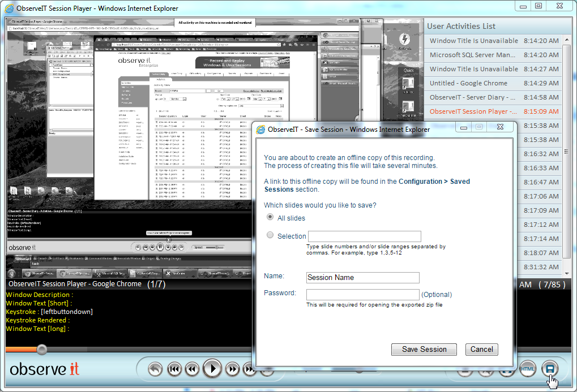Play the recorded session
Viewport: 577px width, 392px height.
pos(212,368)
